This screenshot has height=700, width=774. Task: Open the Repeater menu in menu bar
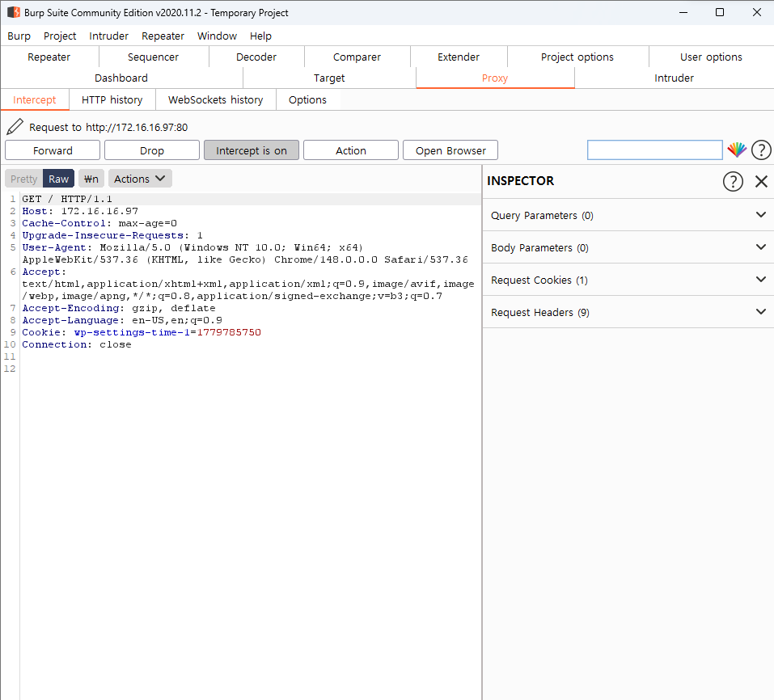tap(163, 36)
